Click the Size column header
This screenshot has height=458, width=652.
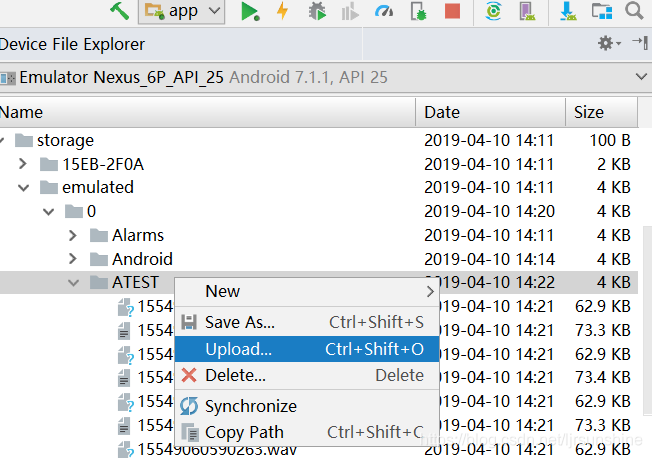(601, 112)
